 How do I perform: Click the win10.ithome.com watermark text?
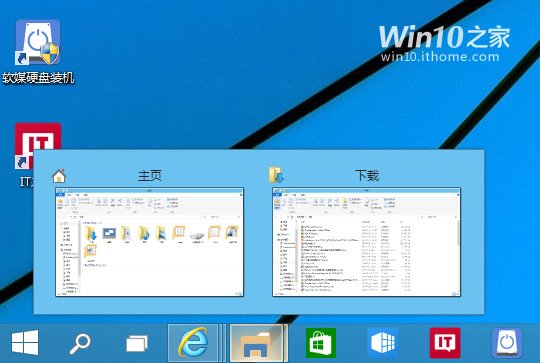[x=440, y=56]
